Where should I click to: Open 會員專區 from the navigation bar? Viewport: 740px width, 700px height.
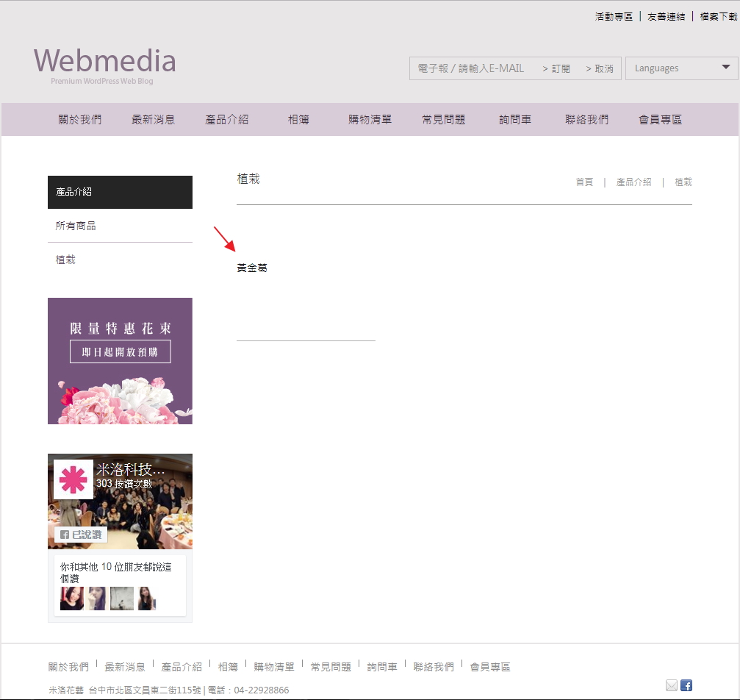coord(660,120)
